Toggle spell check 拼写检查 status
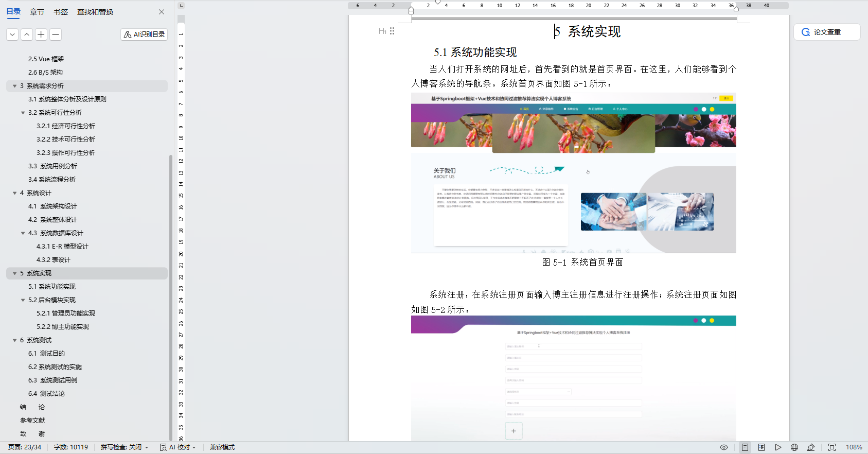The image size is (868, 454). point(125,447)
